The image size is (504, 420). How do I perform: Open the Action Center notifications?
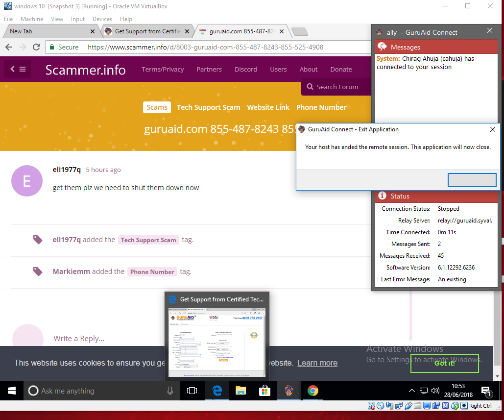click(x=486, y=391)
